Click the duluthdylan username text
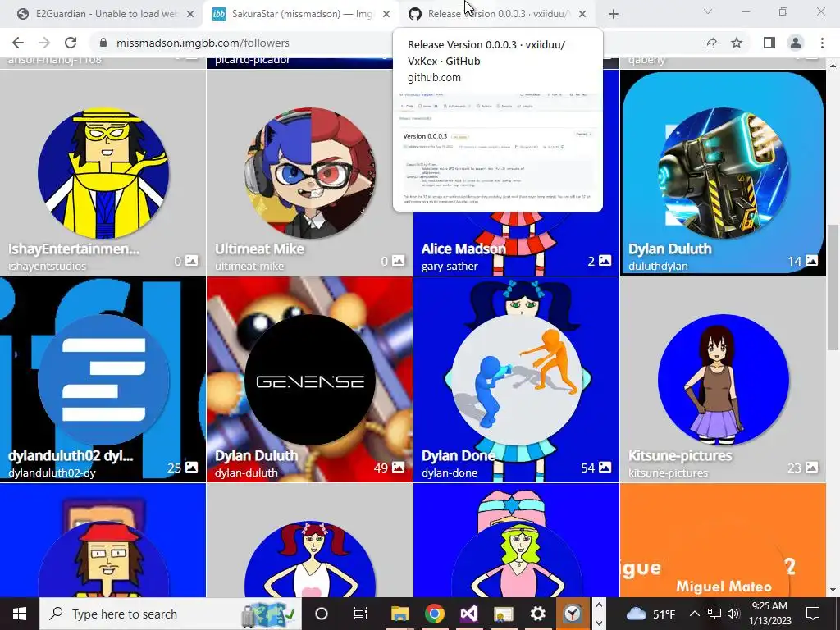This screenshot has height=630, width=840. pyautogui.click(x=658, y=267)
